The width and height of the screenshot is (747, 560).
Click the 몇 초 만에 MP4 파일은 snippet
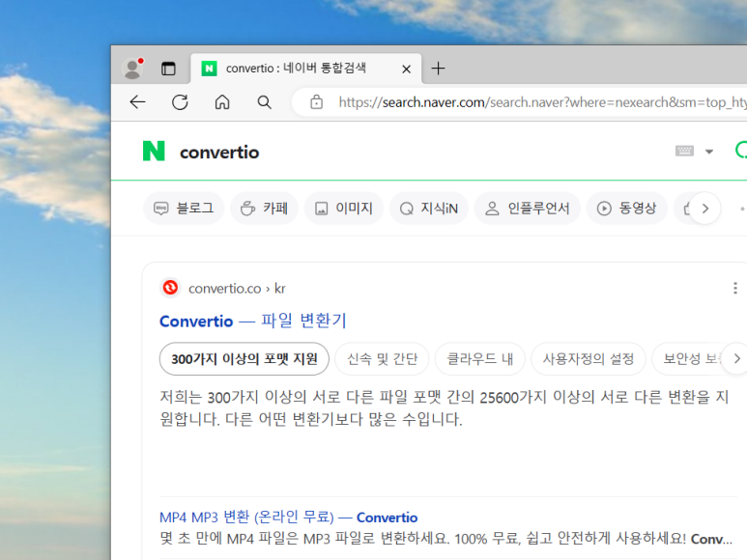click(445, 539)
